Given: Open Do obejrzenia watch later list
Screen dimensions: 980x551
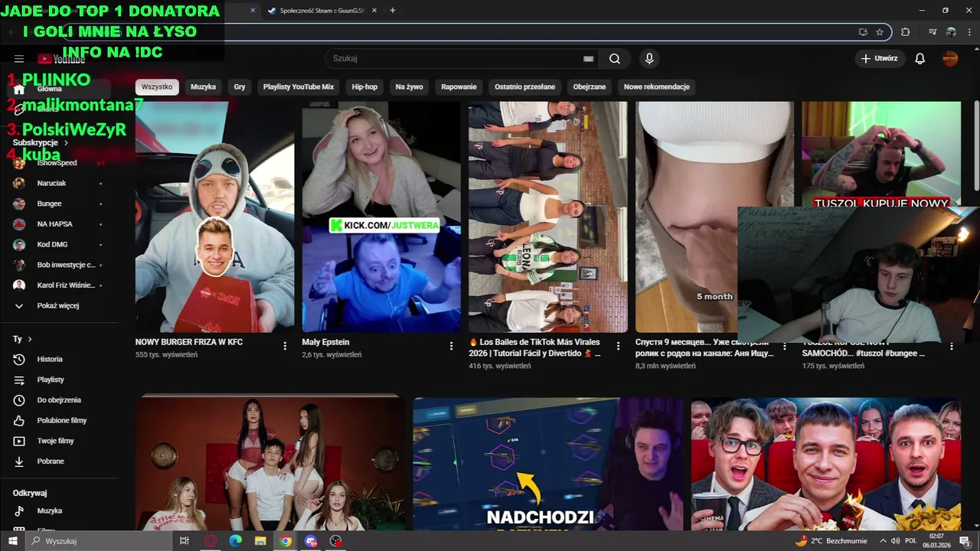Looking at the screenshot, I should [x=60, y=400].
